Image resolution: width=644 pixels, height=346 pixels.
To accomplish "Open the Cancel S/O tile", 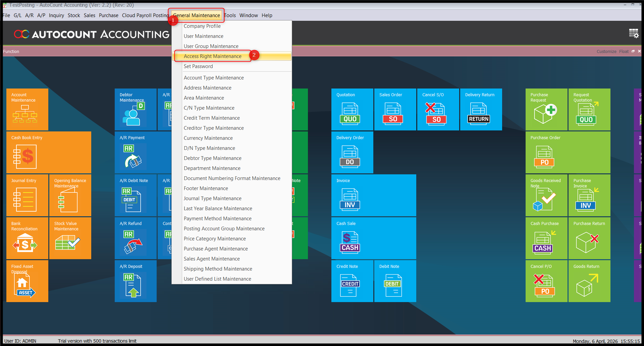I will [438, 109].
